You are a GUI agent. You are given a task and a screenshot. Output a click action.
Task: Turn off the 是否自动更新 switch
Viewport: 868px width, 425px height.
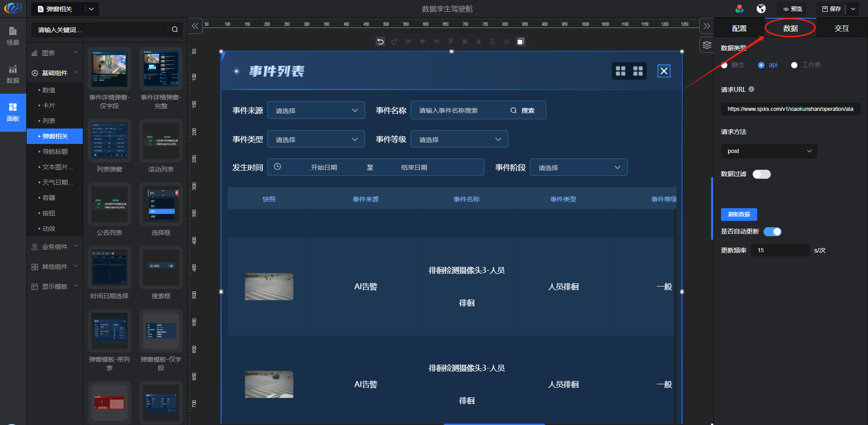[x=772, y=232]
